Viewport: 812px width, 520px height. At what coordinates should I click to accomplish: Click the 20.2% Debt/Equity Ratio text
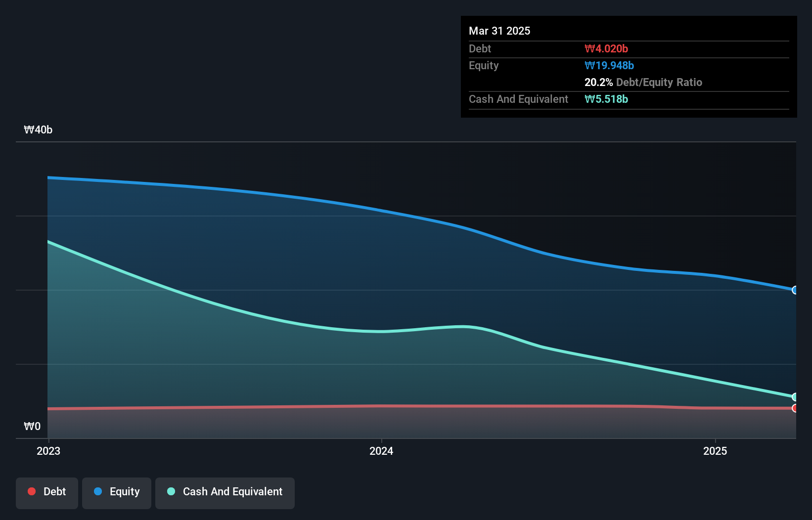point(643,82)
